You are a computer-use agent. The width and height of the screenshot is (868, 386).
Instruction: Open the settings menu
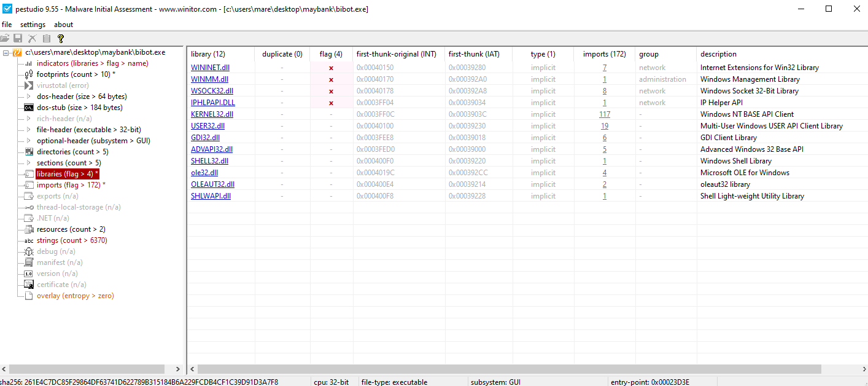33,25
